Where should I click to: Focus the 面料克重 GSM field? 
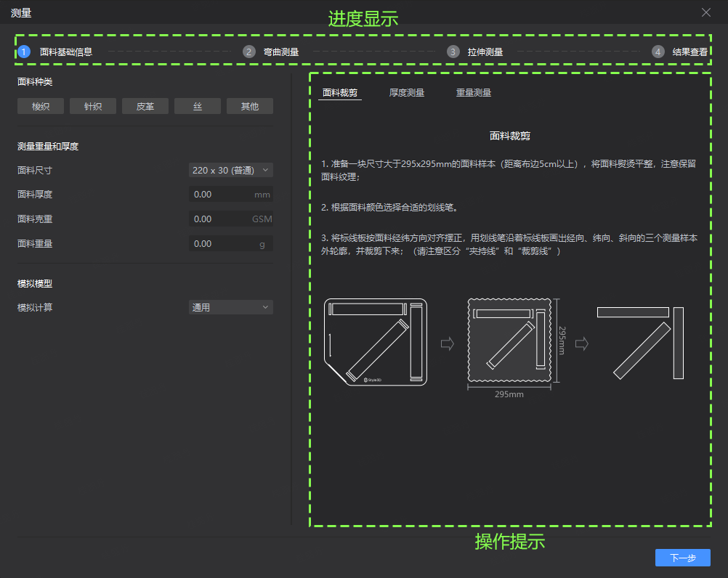click(222, 219)
